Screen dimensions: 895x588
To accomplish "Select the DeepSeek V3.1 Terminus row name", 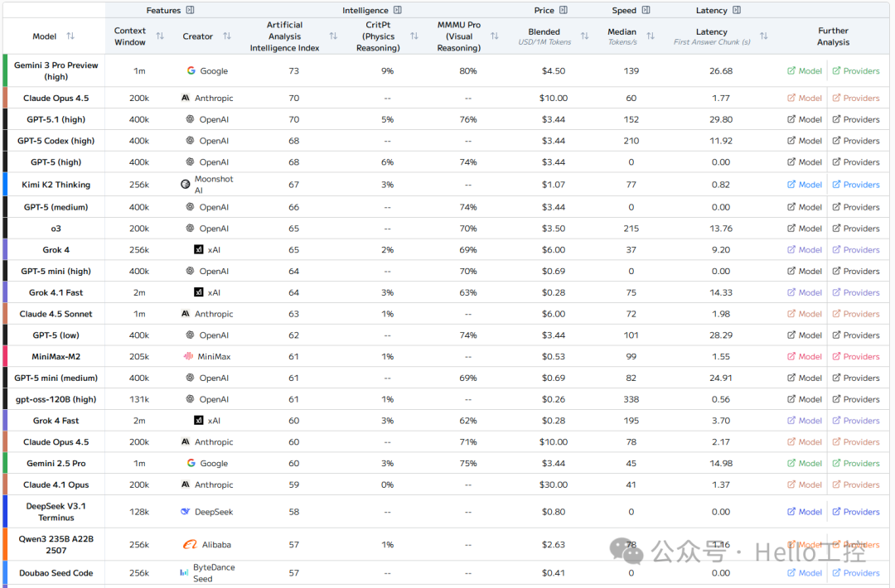I will click(x=56, y=512).
